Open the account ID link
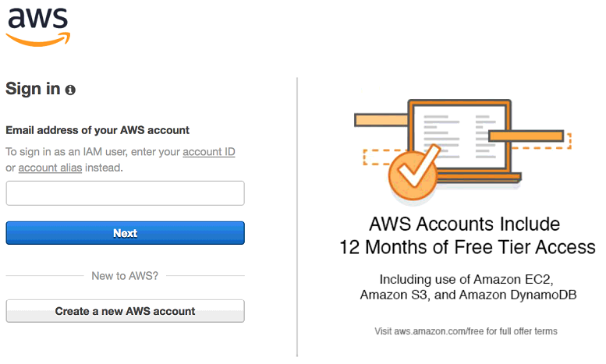The height and width of the screenshot is (364, 606). 209,152
